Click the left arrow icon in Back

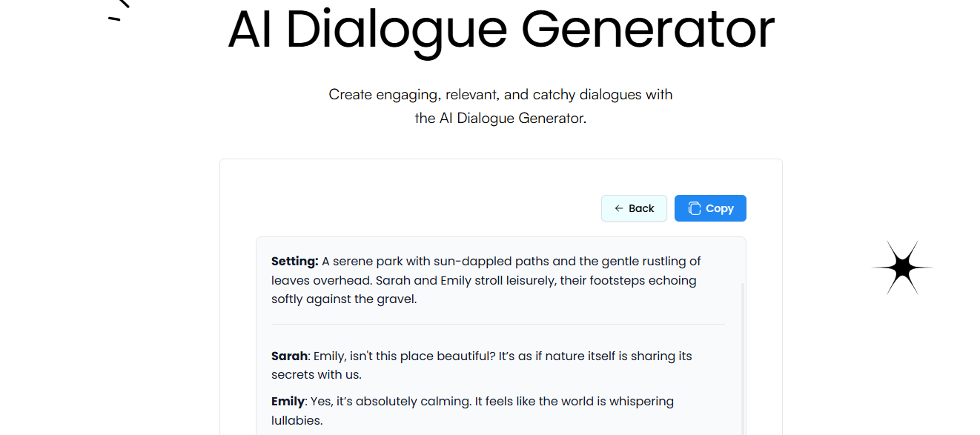pos(619,208)
